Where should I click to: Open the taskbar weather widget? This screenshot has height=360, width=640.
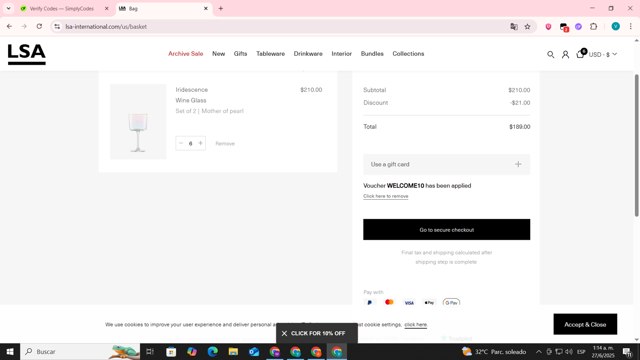coord(494,351)
